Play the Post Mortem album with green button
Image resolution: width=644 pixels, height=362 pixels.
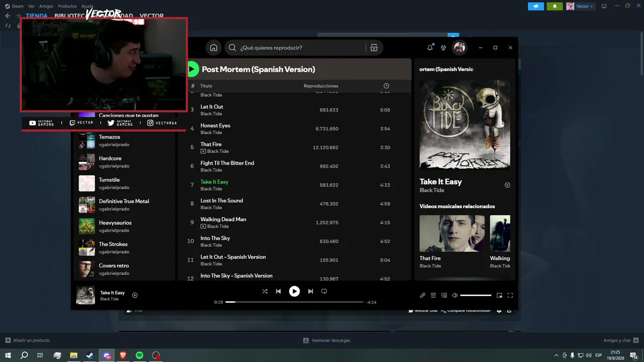(192, 69)
